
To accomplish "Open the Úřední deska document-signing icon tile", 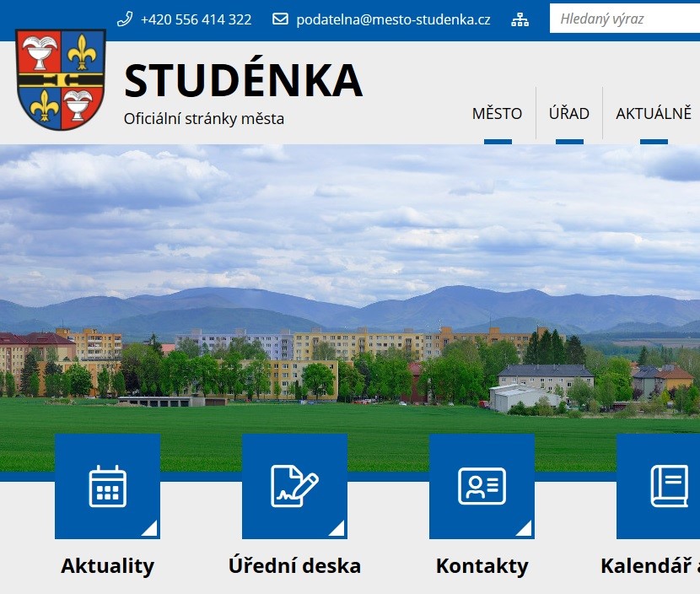I will point(294,486).
